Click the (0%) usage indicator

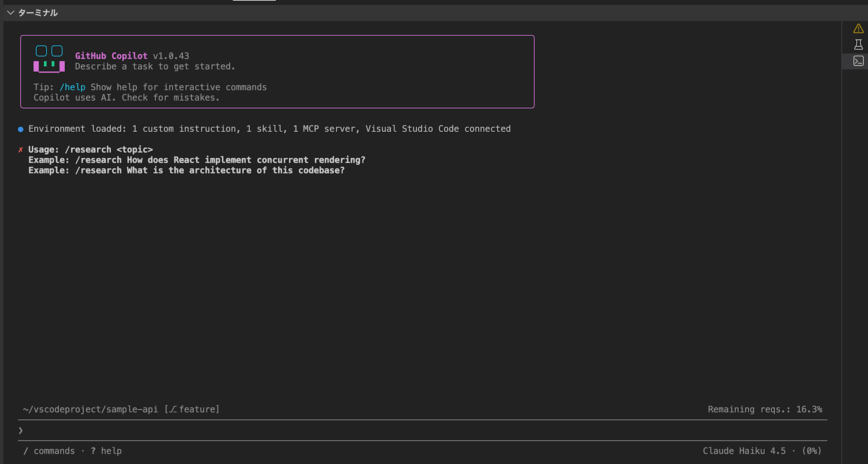812,451
